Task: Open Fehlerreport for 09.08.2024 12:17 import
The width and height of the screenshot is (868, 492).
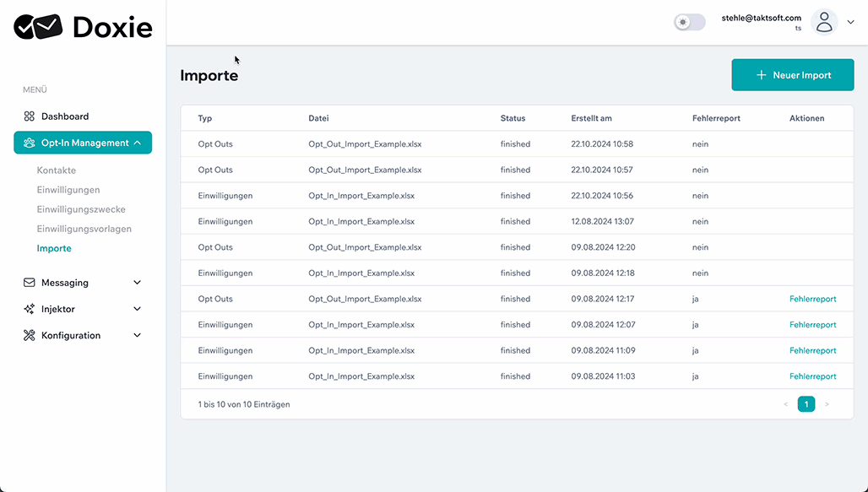Action: pyautogui.click(x=812, y=299)
